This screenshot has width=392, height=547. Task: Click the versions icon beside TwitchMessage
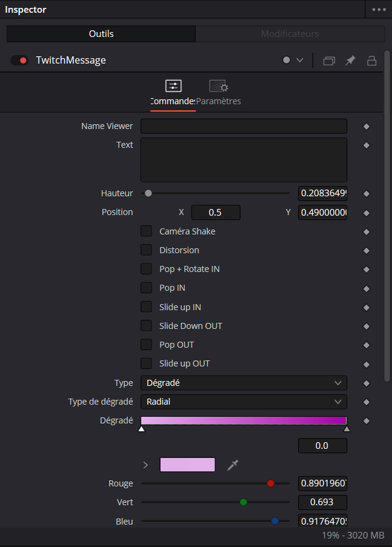click(329, 61)
